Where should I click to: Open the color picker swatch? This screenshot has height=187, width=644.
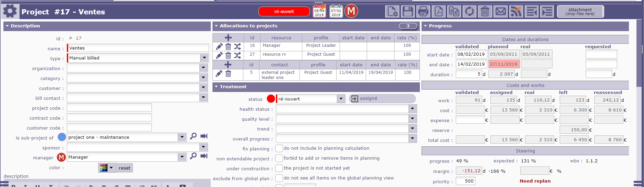(x=107, y=168)
